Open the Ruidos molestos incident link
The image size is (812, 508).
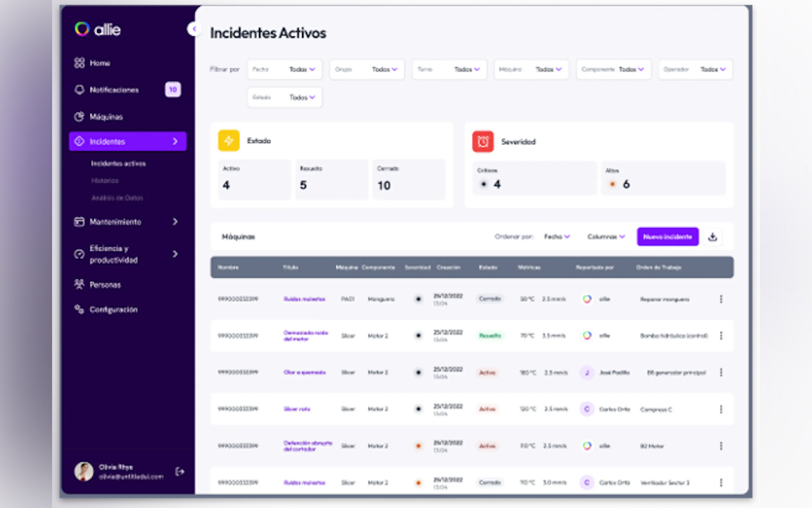[x=304, y=299]
